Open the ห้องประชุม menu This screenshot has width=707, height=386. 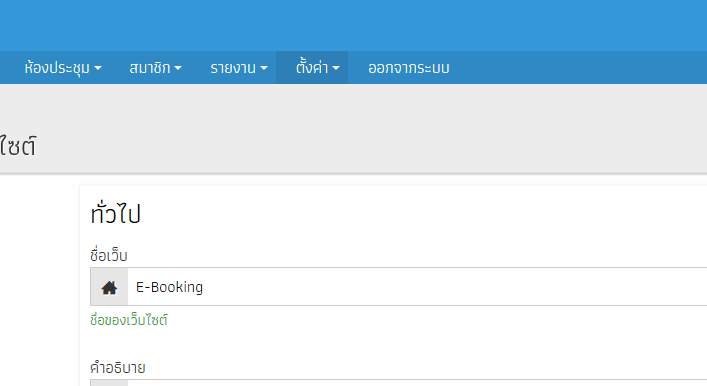(63, 68)
